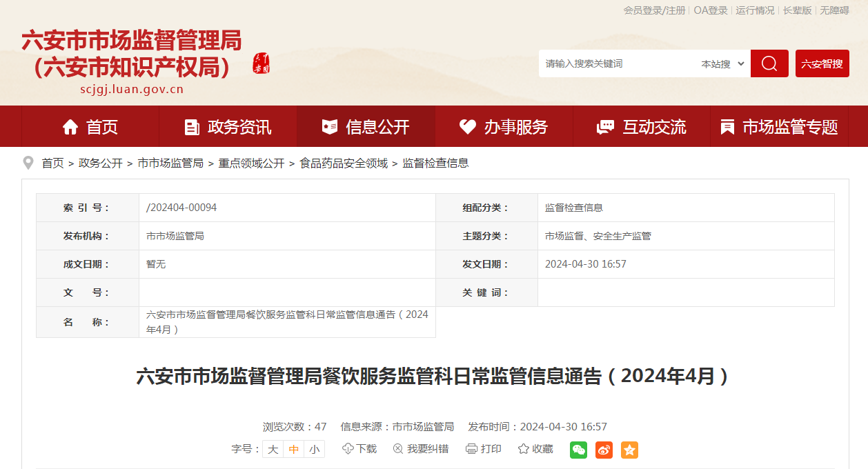Go to 首页 in the main navigation

tap(90, 127)
